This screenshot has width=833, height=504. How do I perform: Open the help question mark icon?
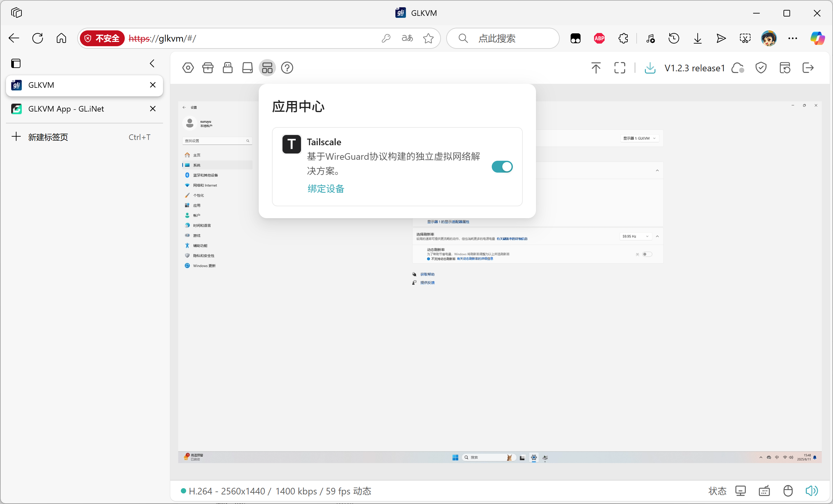click(287, 68)
